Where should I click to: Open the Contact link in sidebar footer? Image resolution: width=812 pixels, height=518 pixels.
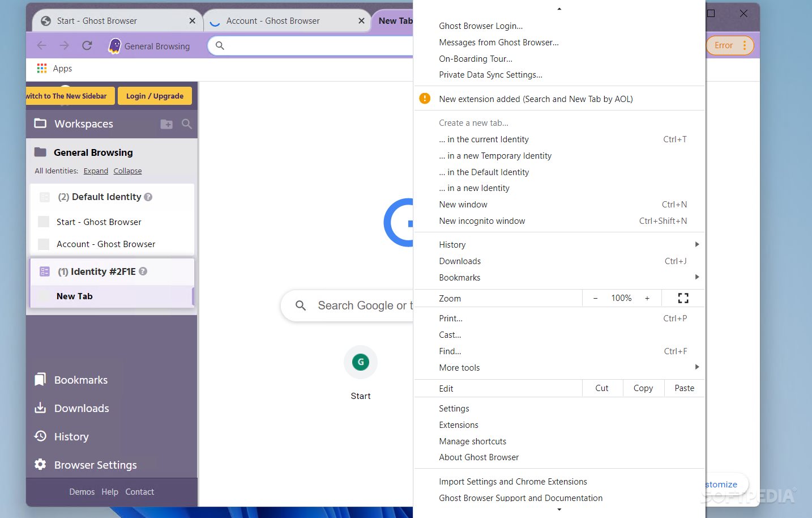pos(140,492)
